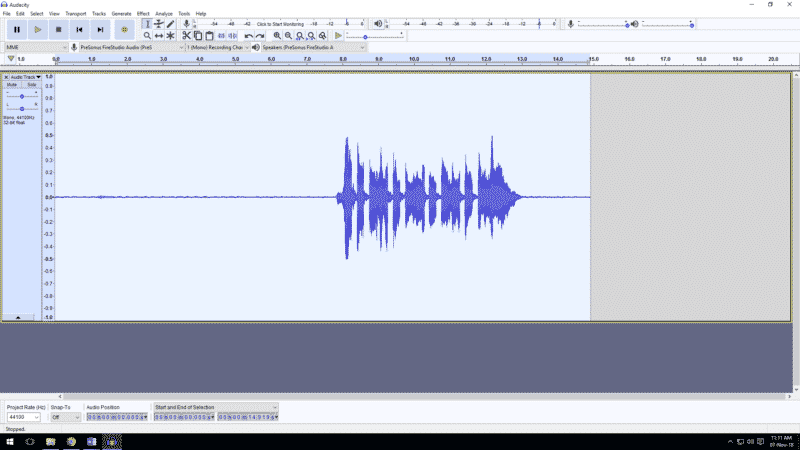The height and width of the screenshot is (450, 800).
Task: Open the Audio Track name menu
Action: tap(25, 77)
